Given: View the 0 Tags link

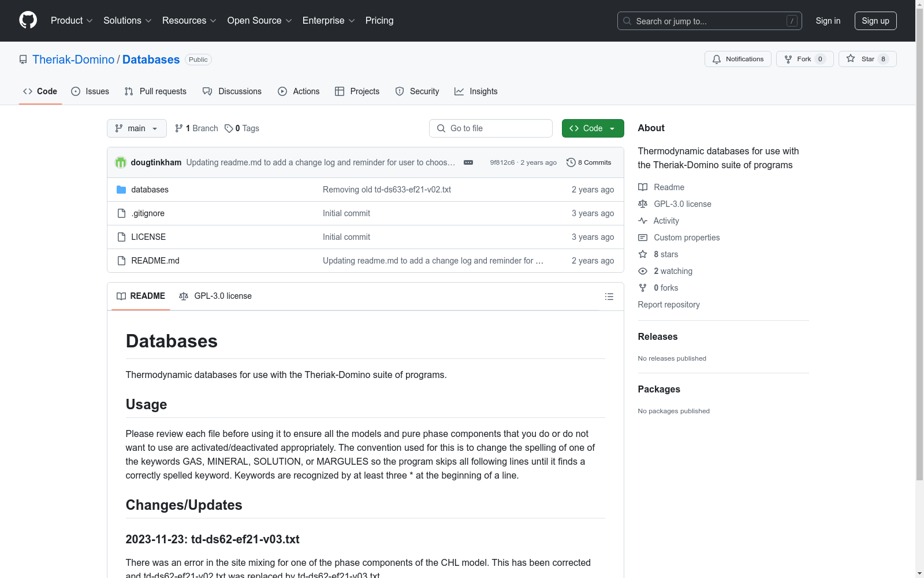Looking at the screenshot, I should pos(242,128).
